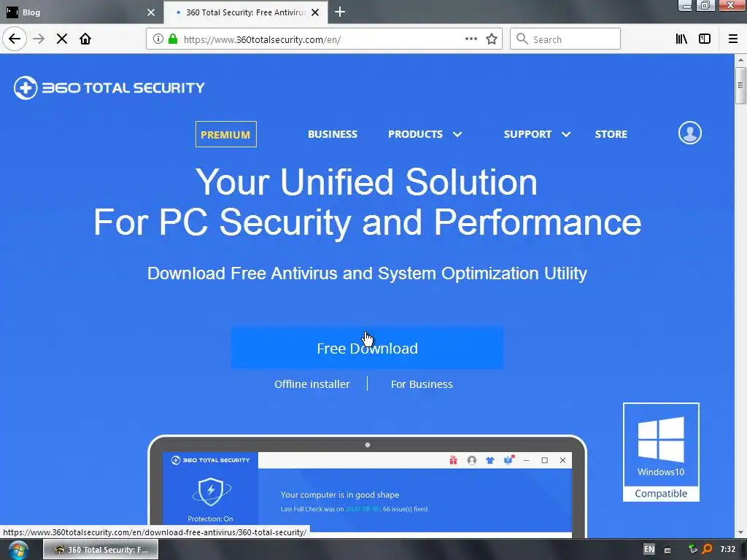Click the Windows Start orb

pyautogui.click(x=18, y=550)
